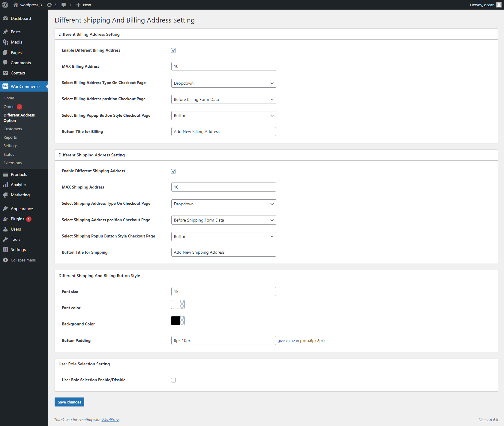The width and height of the screenshot is (504, 426).
Task: Select the Analytics sidebar item
Action: click(x=19, y=185)
